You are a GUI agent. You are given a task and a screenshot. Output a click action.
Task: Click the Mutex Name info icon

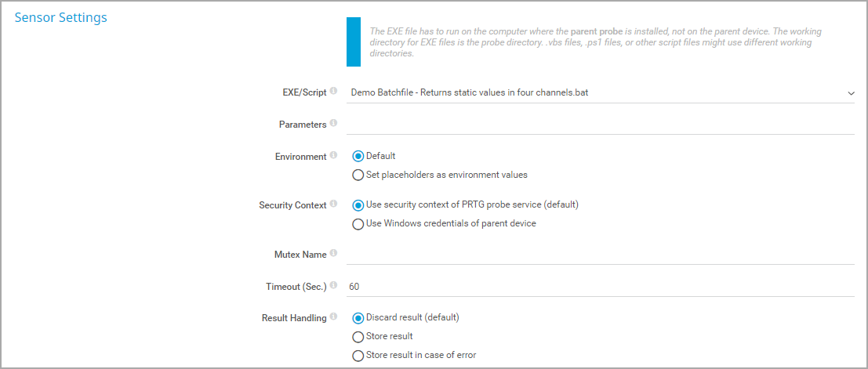point(333,253)
